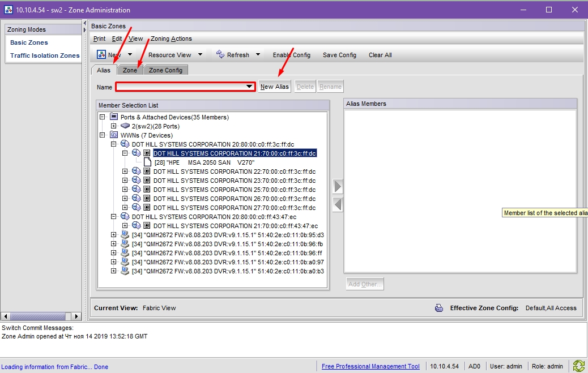
Task: Click the left panel horizontal scrollbar thumb
Action: (x=38, y=316)
